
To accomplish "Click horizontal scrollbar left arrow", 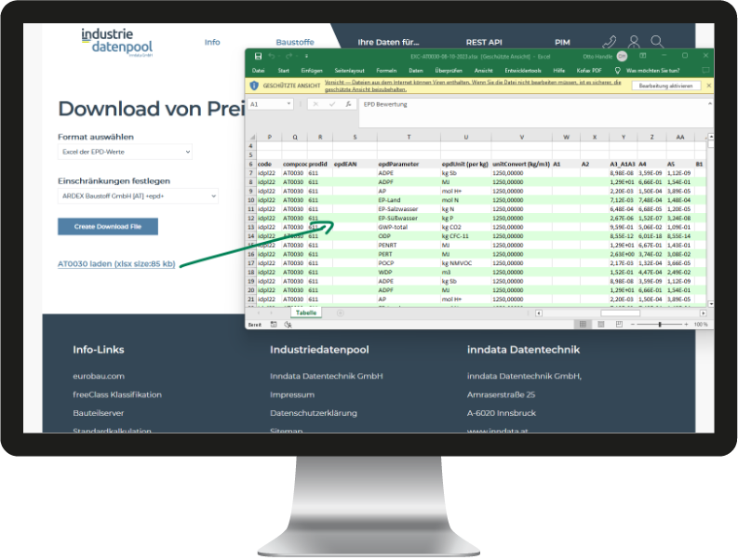I will pos(539,313).
